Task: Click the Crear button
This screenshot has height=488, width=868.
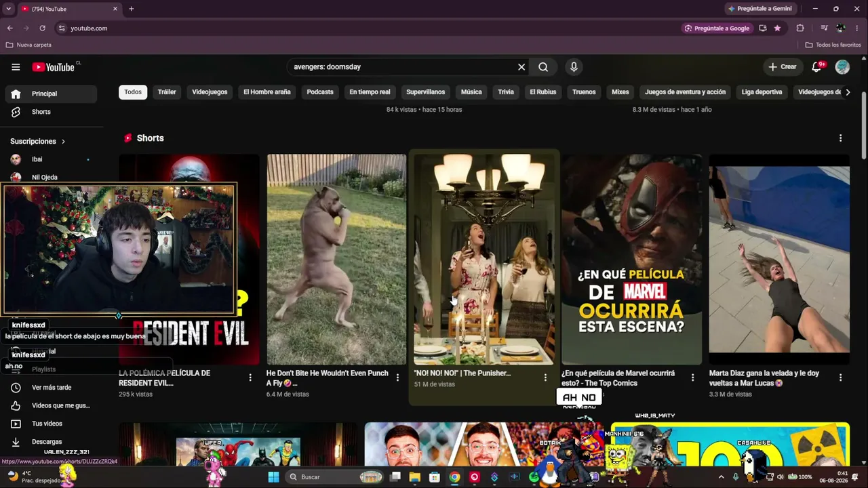Action: tap(782, 67)
